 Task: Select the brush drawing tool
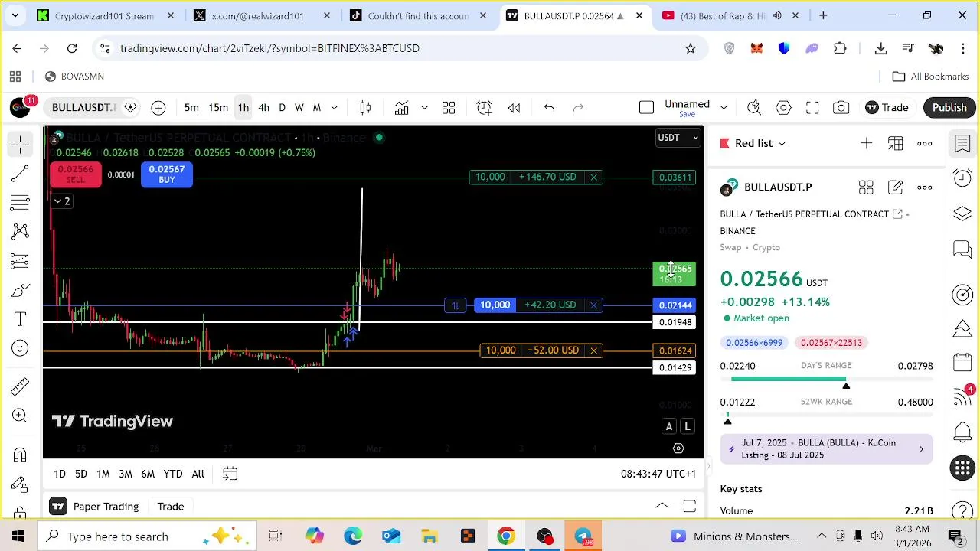tap(21, 290)
